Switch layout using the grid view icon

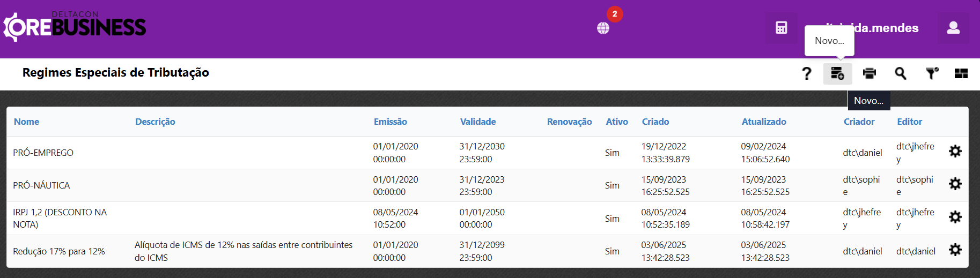961,73
